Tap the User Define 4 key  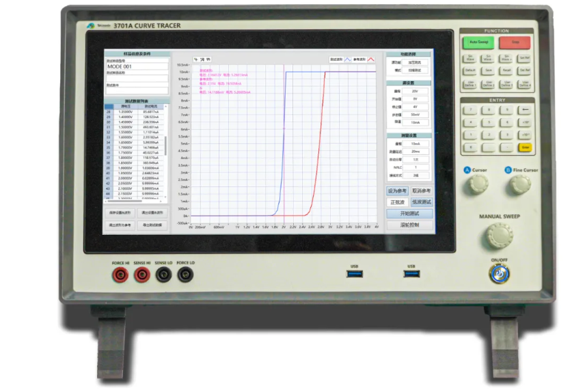(525, 84)
